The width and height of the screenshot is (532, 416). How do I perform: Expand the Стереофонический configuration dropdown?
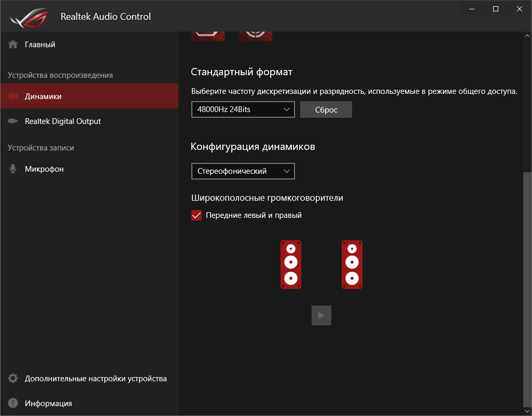click(243, 171)
